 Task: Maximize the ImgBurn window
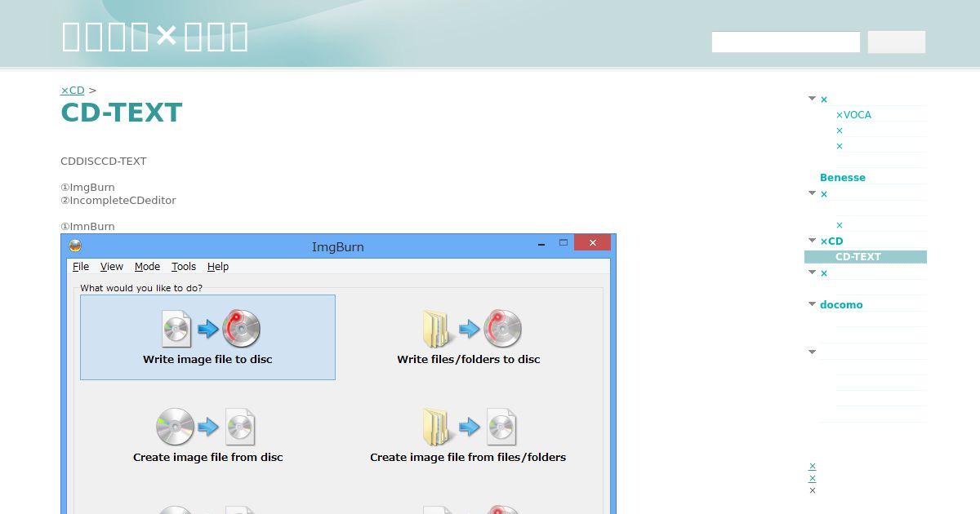563,243
